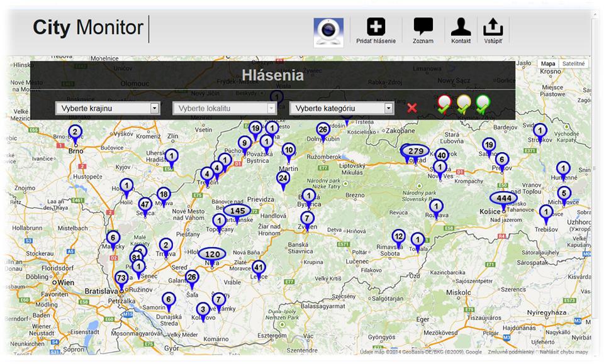Screen dimensions: 604x364
Task: Click the City Monitor logo
Action: 88,28
